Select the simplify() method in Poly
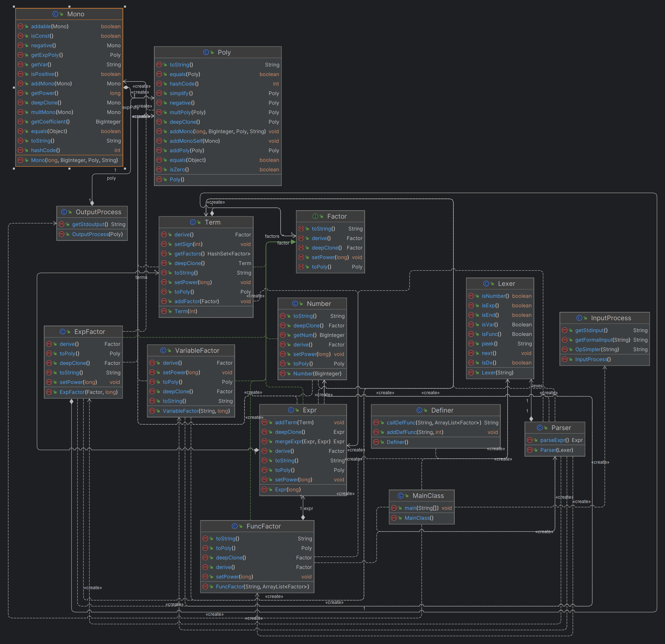Screen dimensions: 665x644 [218, 93]
